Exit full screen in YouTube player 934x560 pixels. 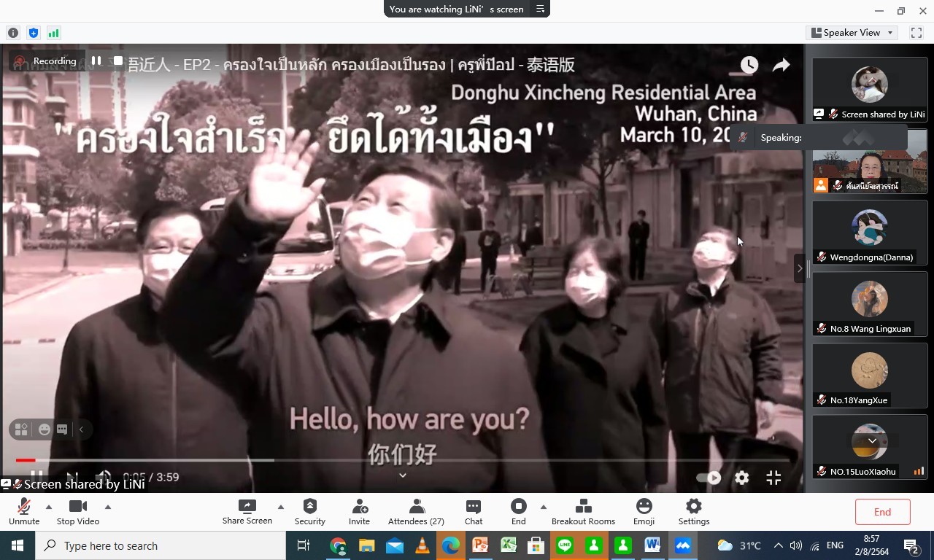[x=774, y=478]
